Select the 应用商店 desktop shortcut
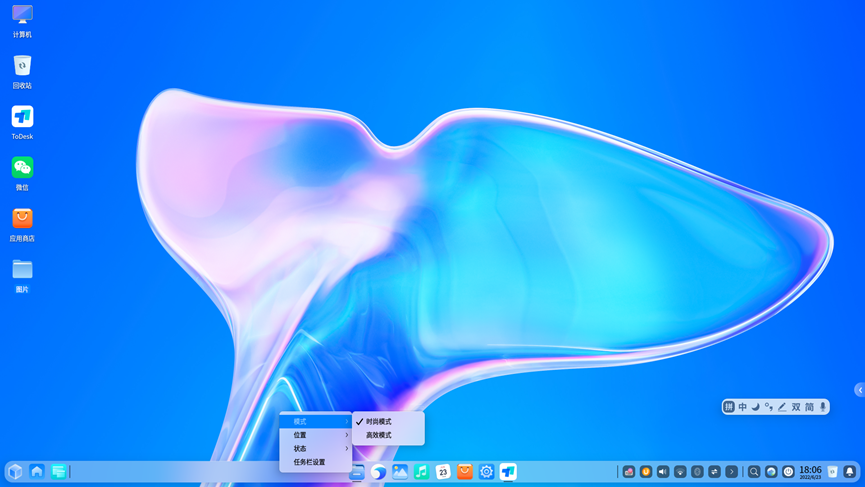Image resolution: width=865 pixels, height=487 pixels. (x=22, y=224)
